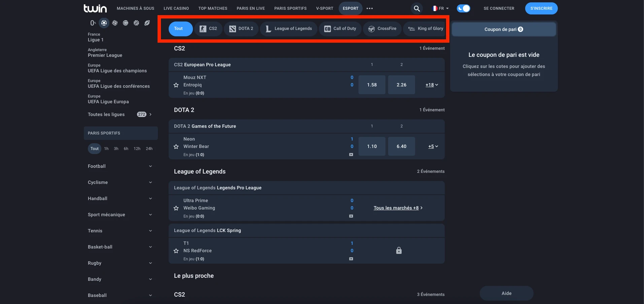Click the 0% margin icon
Image resolution: width=644 pixels, height=304 pixels.
click(x=93, y=23)
